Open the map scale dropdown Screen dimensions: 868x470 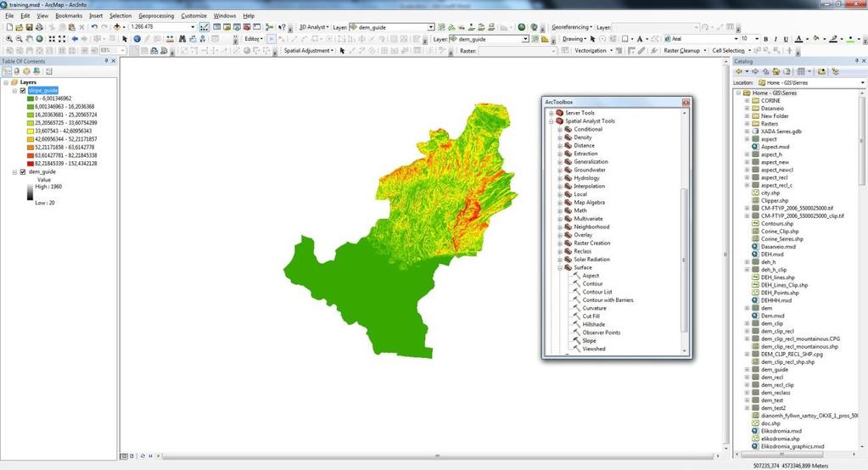(x=193, y=27)
